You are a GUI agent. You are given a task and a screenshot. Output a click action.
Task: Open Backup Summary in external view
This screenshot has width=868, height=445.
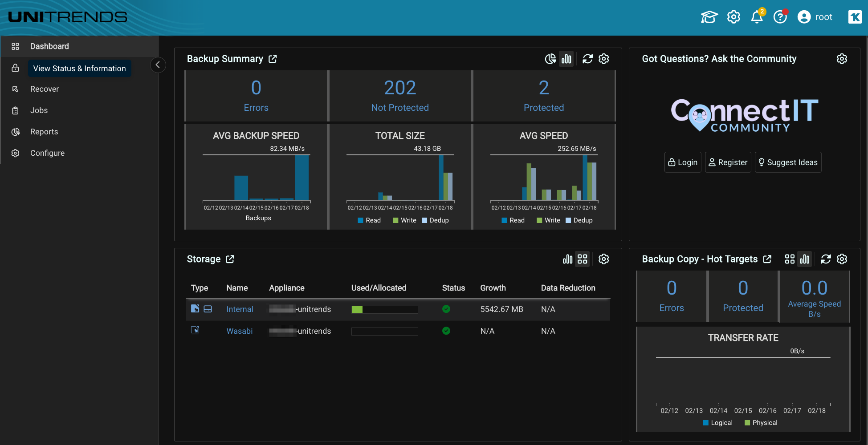coord(273,59)
